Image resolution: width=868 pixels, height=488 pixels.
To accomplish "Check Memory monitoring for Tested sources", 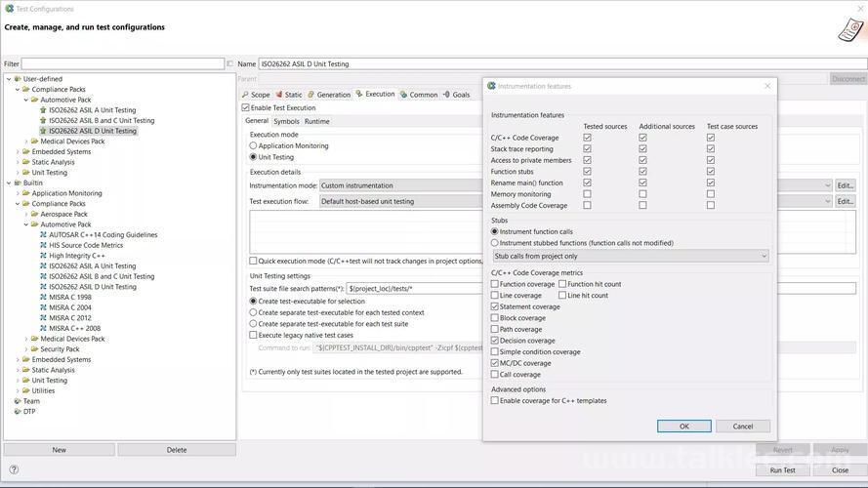I will pos(588,194).
